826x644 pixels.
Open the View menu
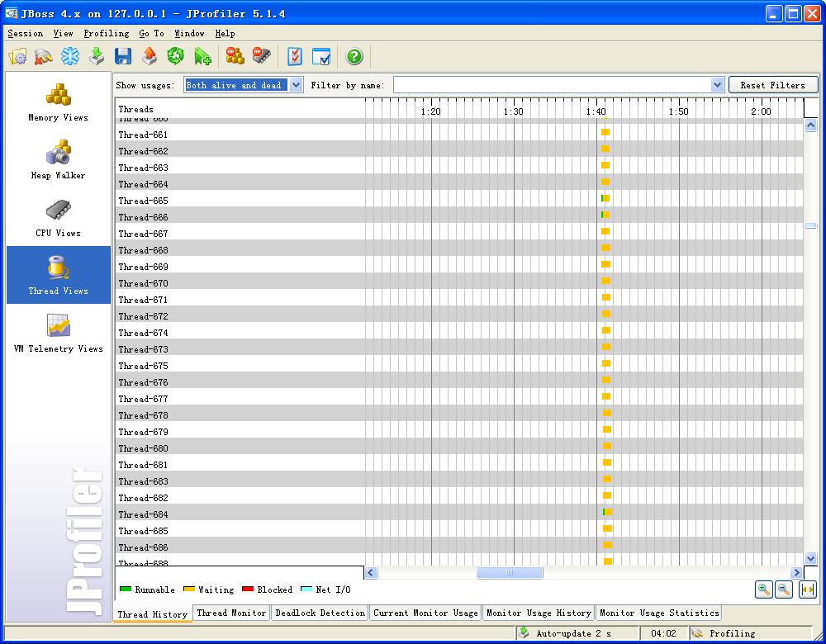64,33
